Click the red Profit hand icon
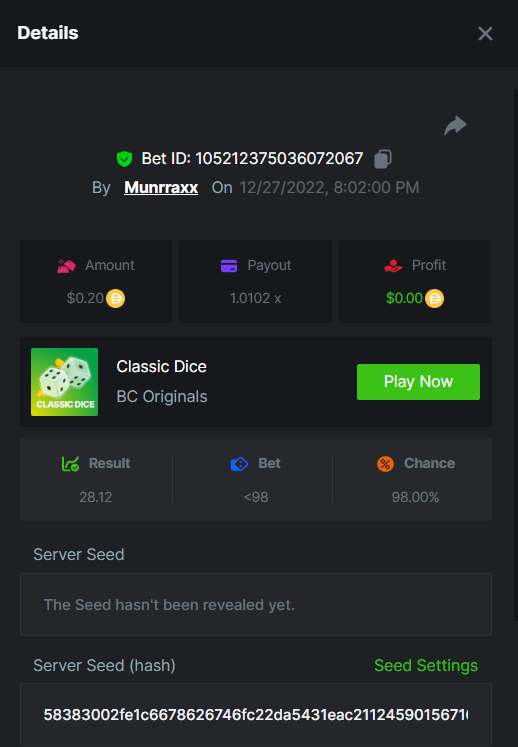Image resolution: width=518 pixels, height=747 pixels. click(393, 266)
